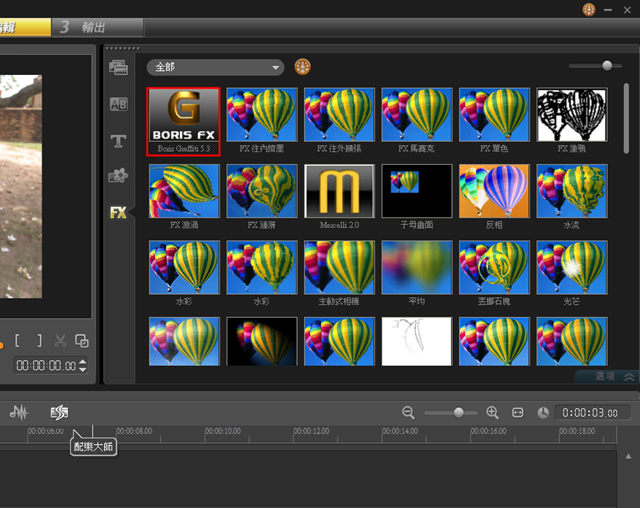Select the 水流 filter thumbnail
The image size is (640, 508).
[x=572, y=191]
